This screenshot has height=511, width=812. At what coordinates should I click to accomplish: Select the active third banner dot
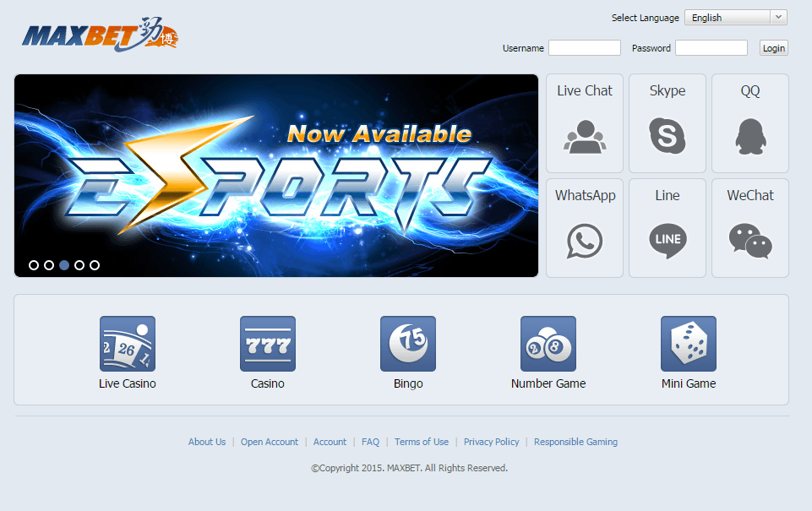tap(64, 265)
